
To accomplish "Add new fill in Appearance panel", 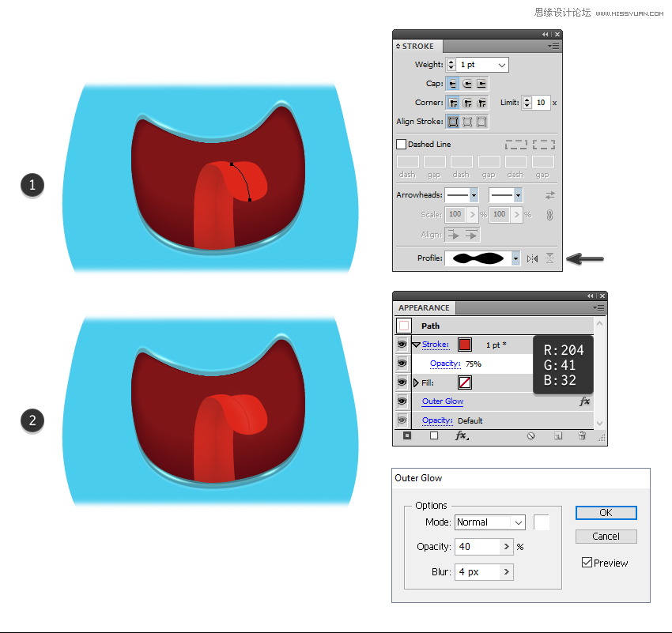I will pos(434,435).
